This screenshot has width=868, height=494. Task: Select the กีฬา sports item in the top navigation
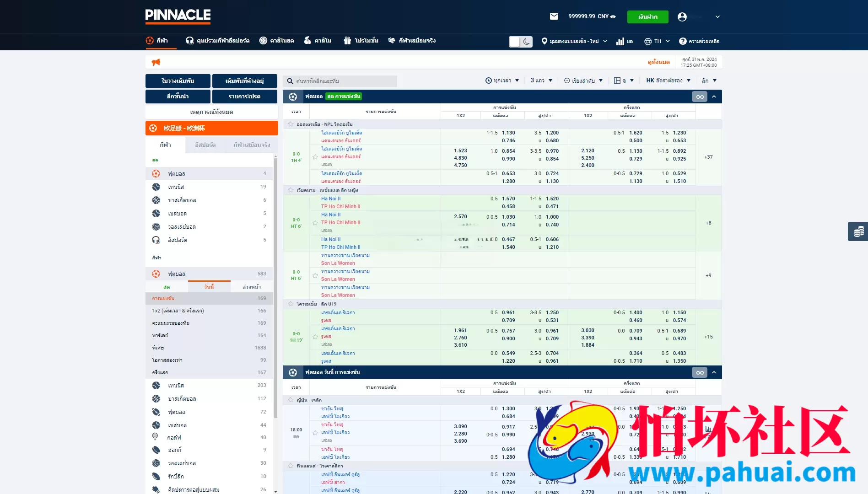click(x=157, y=40)
